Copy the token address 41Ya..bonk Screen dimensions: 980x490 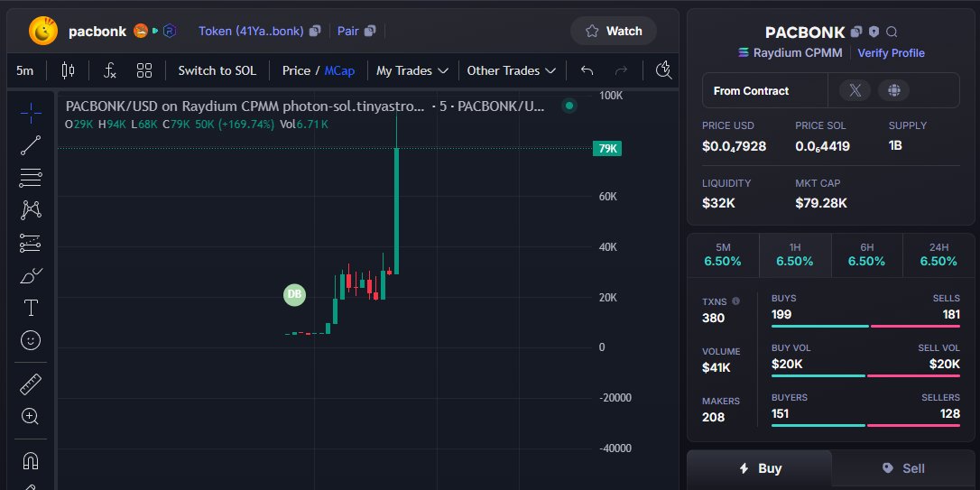[x=315, y=31]
